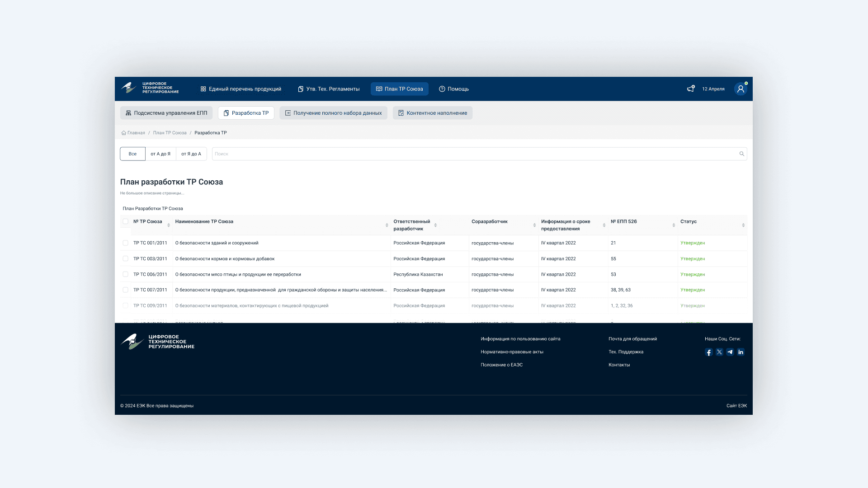868x488 pixels.
Task: Check the ТР ТС 003/2011 row checkbox
Action: click(125, 259)
